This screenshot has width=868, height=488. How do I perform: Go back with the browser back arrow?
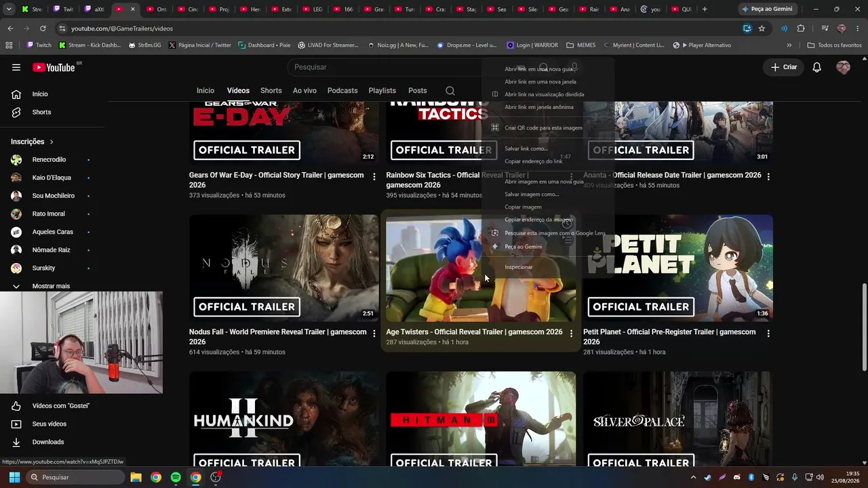10,28
